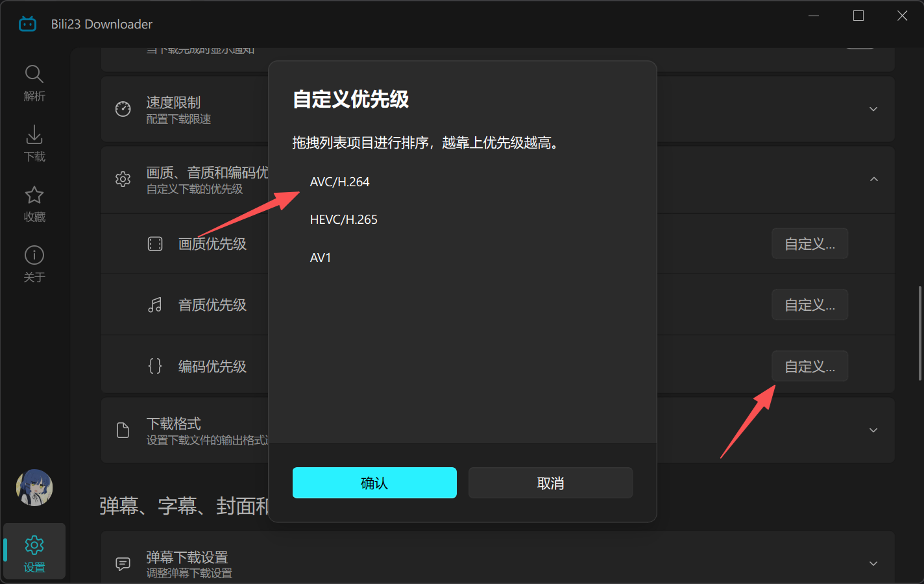924x584 pixels.
Task: Select the 解析 (parse) tool in sidebar
Action: [x=34, y=82]
